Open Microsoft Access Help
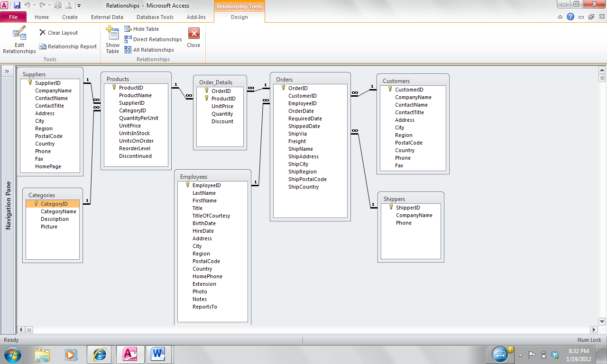 click(570, 17)
